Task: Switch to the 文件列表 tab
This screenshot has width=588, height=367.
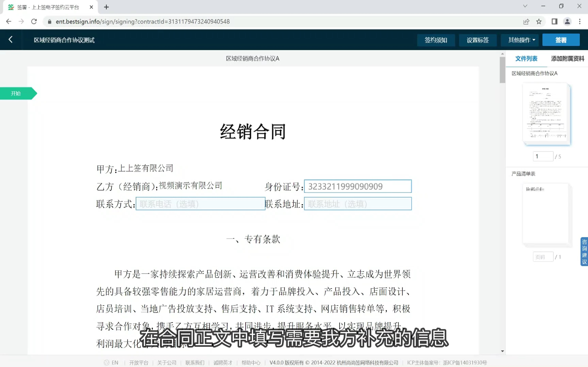Action: (x=526, y=59)
